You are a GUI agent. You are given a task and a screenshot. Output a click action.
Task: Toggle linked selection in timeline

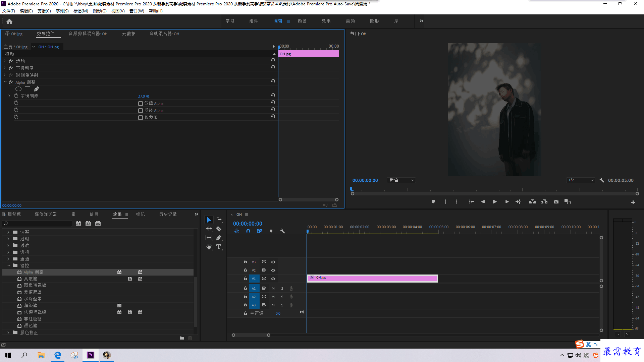tap(259, 231)
